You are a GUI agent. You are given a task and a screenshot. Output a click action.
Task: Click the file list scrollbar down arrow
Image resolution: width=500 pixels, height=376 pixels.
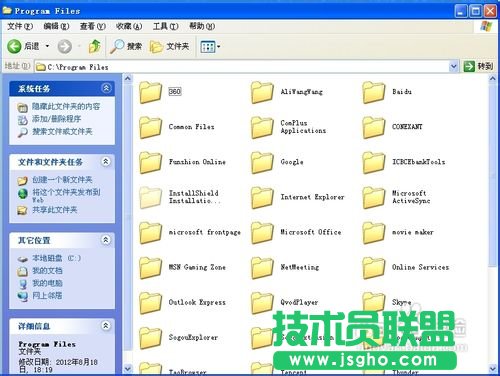click(x=493, y=369)
